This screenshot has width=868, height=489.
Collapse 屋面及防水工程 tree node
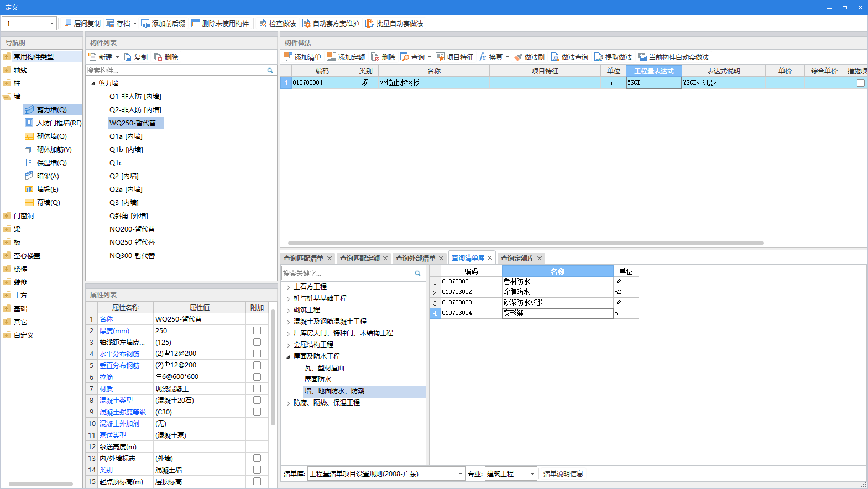tap(288, 357)
